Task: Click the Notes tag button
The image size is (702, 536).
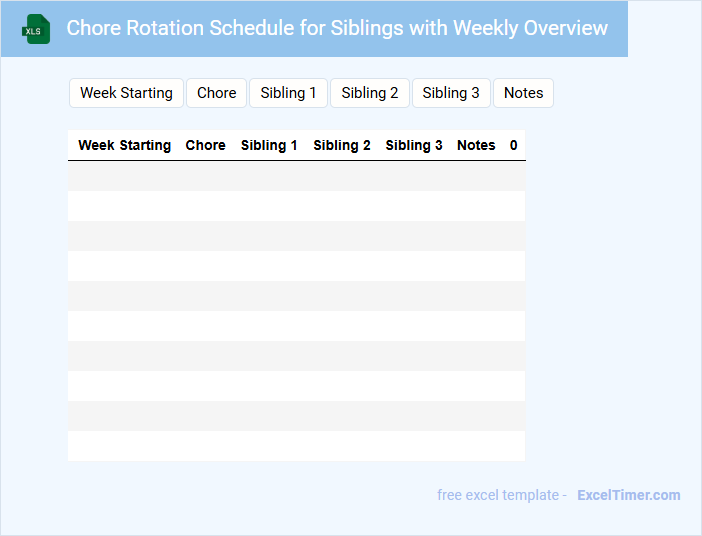Action: tap(523, 93)
